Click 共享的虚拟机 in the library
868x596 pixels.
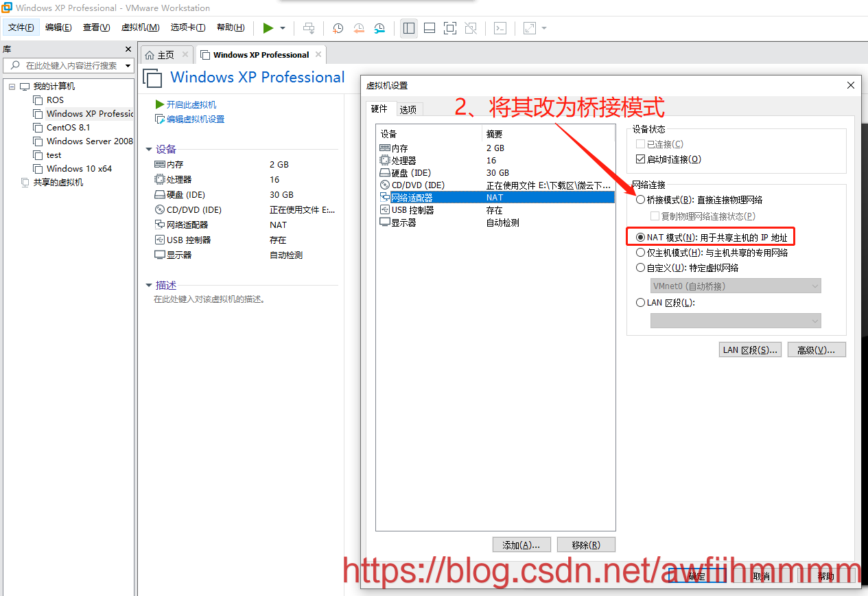[58, 182]
